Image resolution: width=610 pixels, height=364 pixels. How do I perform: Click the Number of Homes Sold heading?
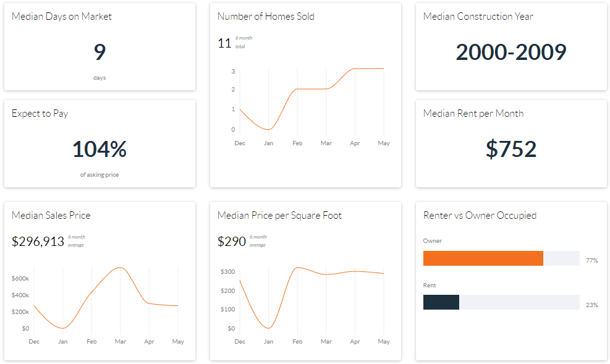[x=266, y=17]
